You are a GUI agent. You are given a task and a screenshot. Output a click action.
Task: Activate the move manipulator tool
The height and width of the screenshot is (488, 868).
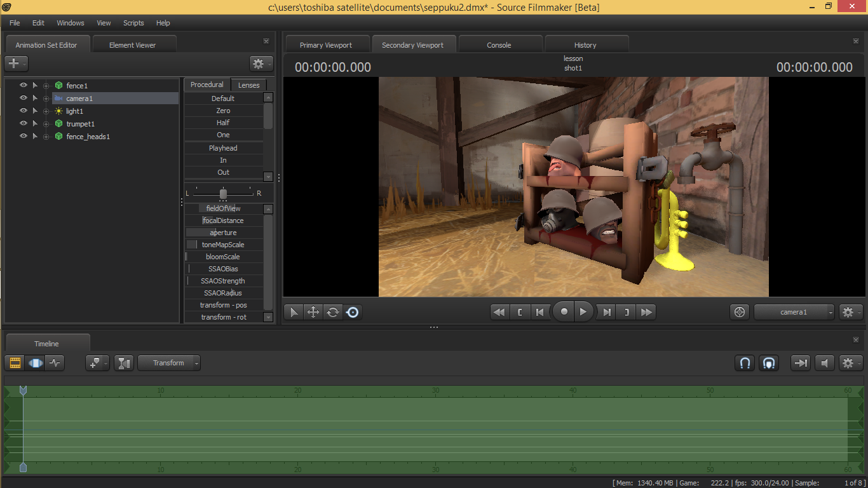tap(313, 312)
